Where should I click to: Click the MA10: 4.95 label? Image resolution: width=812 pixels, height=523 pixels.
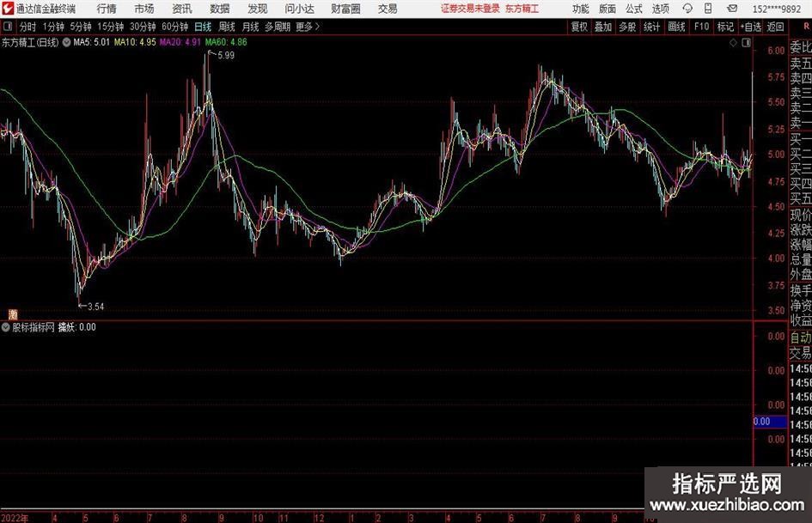[135, 42]
